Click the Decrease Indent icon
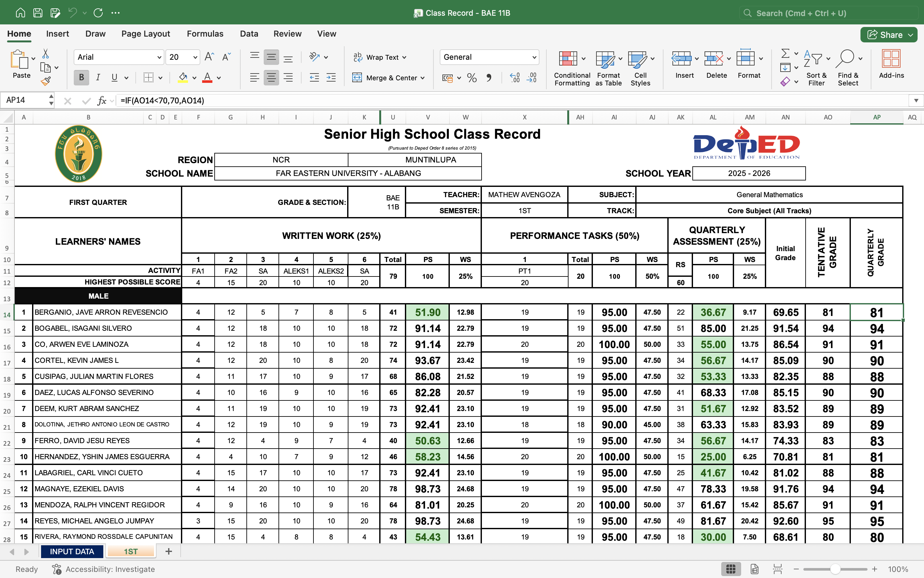Viewport: 924px width, 578px height. (314, 78)
